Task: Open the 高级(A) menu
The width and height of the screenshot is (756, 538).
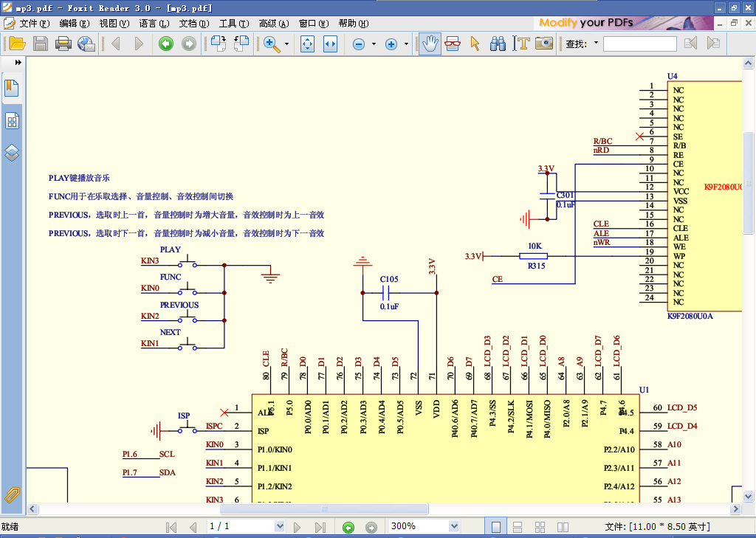Action: [x=274, y=23]
